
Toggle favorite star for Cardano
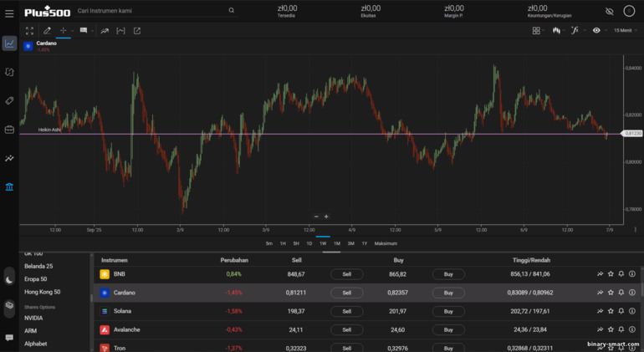coord(611,293)
